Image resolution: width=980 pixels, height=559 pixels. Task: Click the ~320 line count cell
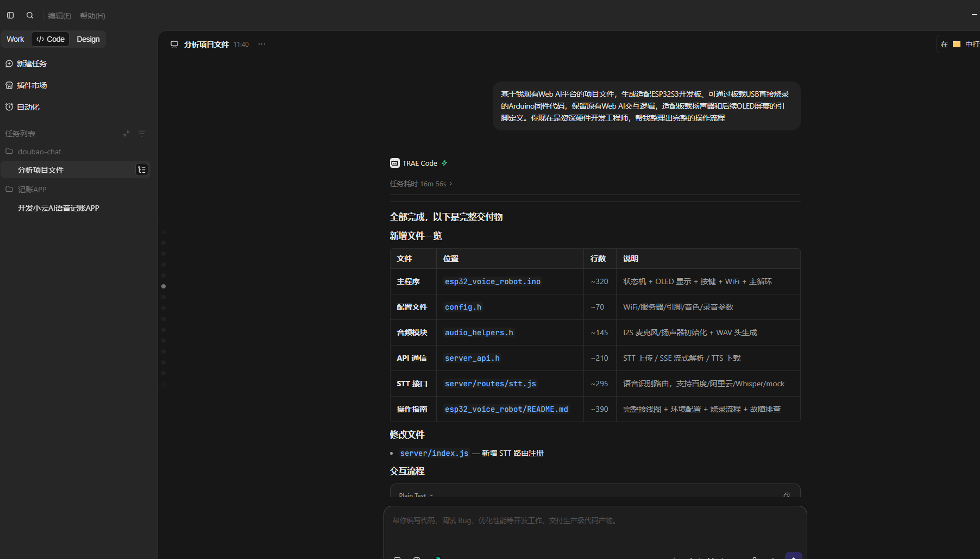point(599,281)
